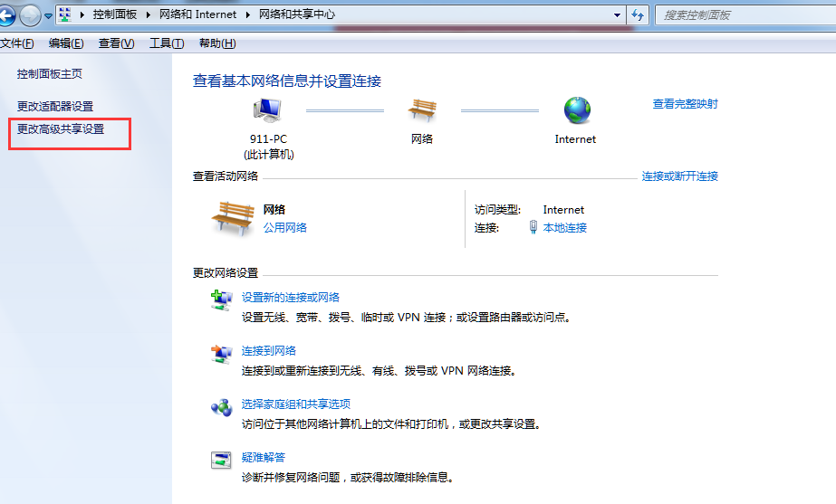836x504 pixels.
Task: Click the 公用网络 network type link
Action: 284,228
